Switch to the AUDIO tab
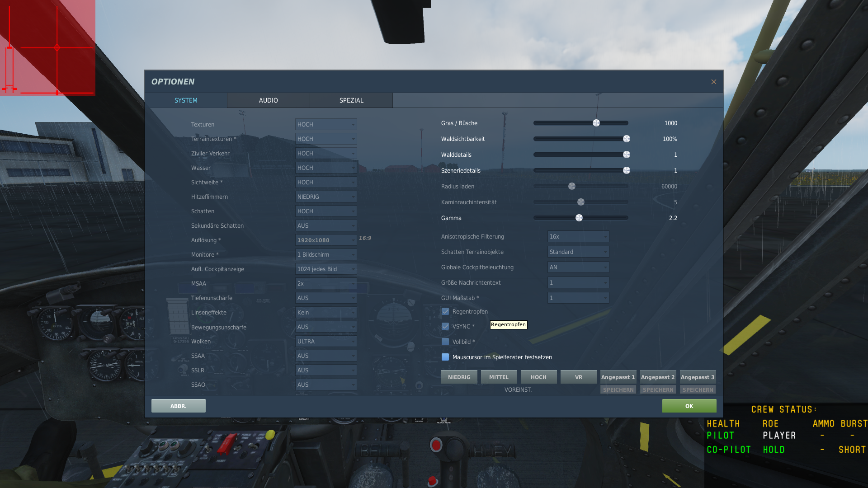 (269, 100)
